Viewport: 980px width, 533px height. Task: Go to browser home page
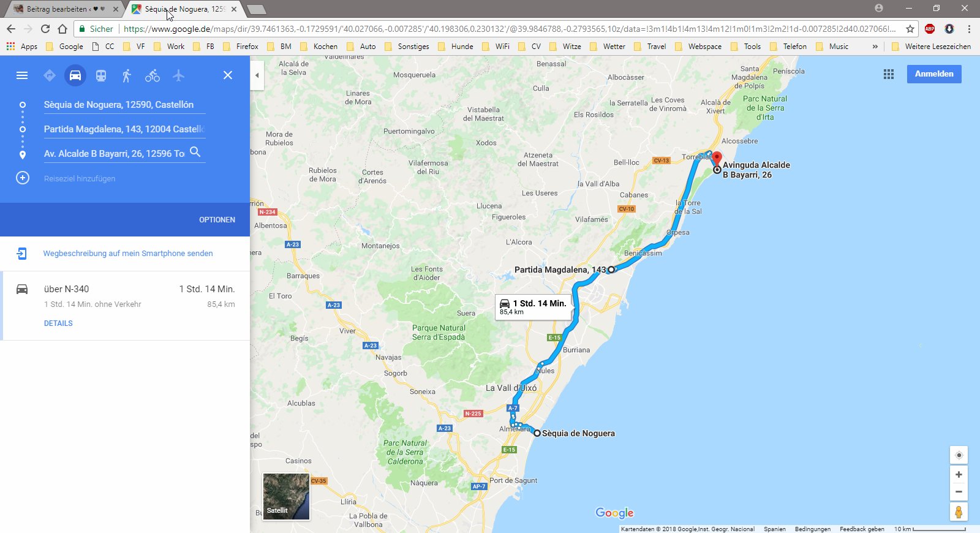pos(62,29)
